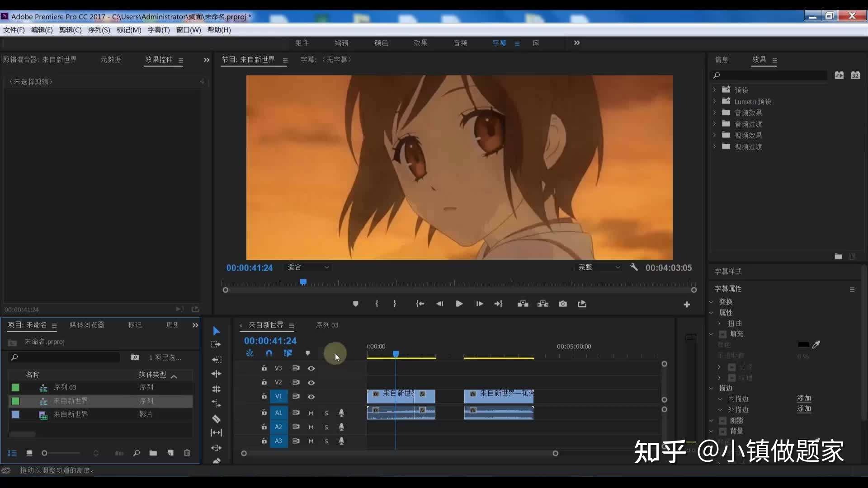This screenshot has height=488, width=868.
Task: Select the Razor tool in the toolbar
Action: 216,418
